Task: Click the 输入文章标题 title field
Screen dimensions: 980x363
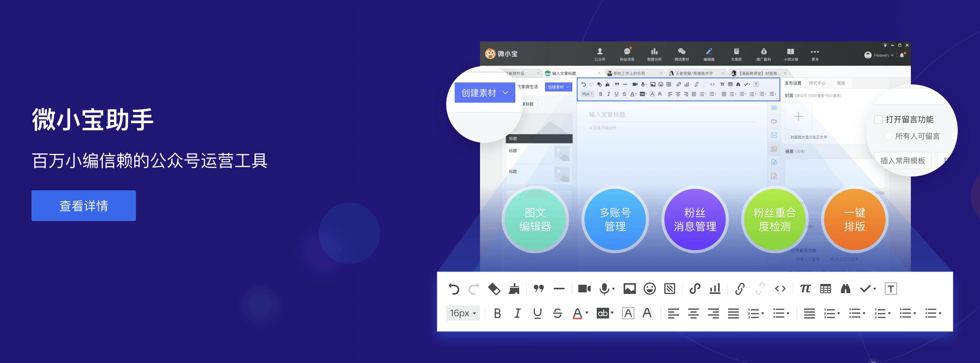Action: (672, 114)
